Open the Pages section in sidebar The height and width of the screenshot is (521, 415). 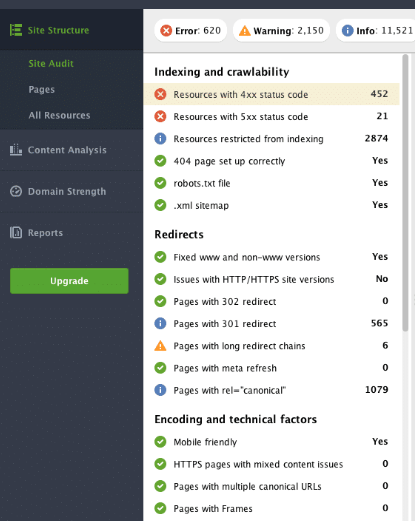(x=41, y=89)
